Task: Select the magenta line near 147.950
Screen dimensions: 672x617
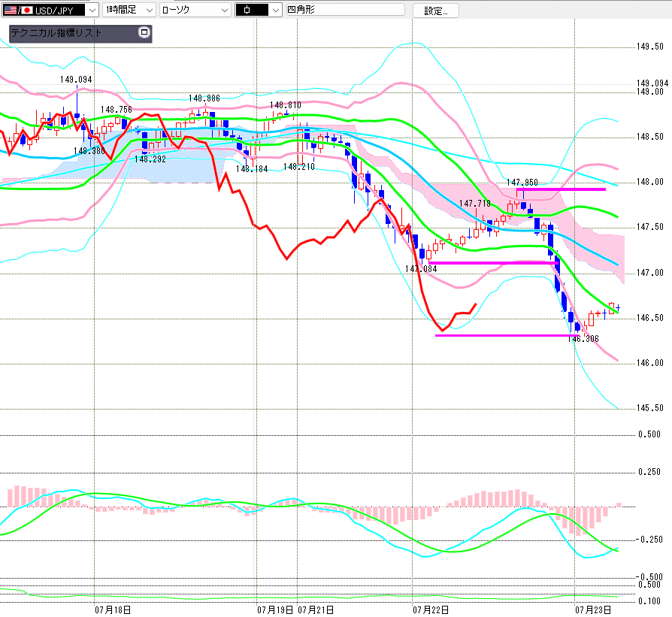Action: [x=561, y=189]
